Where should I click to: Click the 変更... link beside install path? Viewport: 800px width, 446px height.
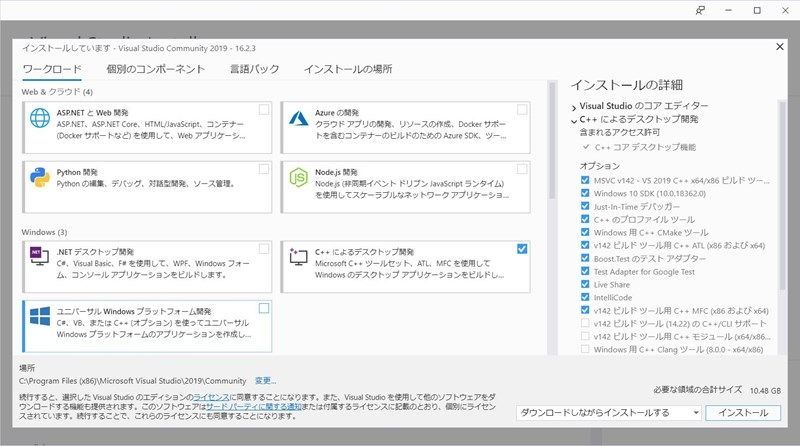tap(265, 381)
